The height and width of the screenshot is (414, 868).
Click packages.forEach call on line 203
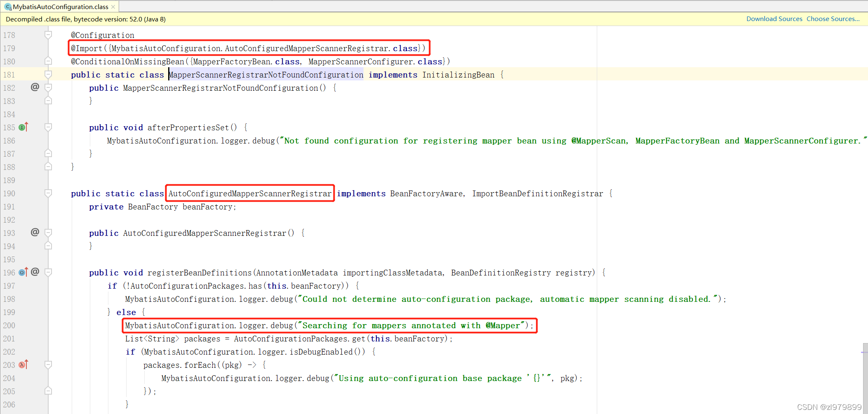(x=180, y=365)
